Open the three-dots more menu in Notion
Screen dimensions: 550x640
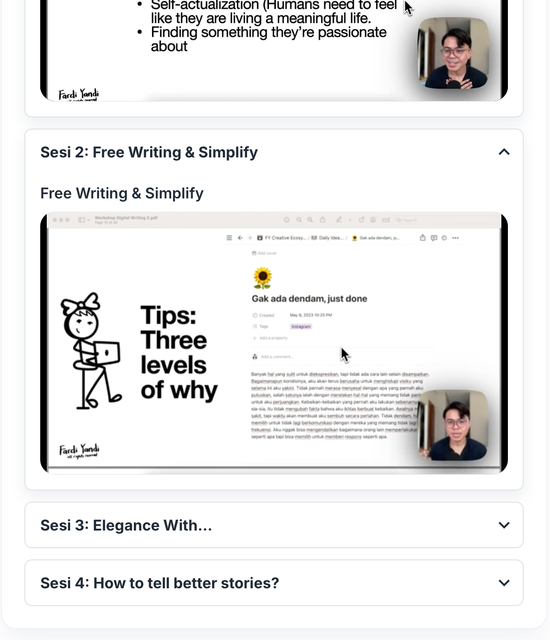[455, 238]
